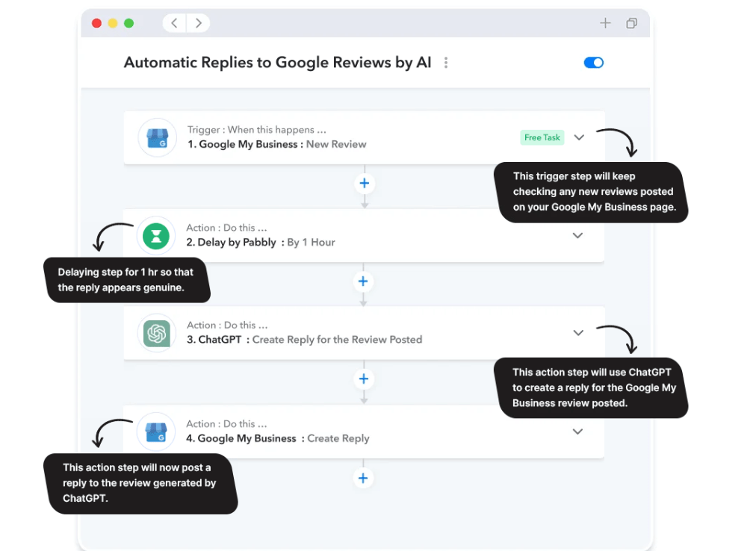Screen dimensions: 756x551
Task: Toggle the workflow enable switch off
Action: coord(593,63)
